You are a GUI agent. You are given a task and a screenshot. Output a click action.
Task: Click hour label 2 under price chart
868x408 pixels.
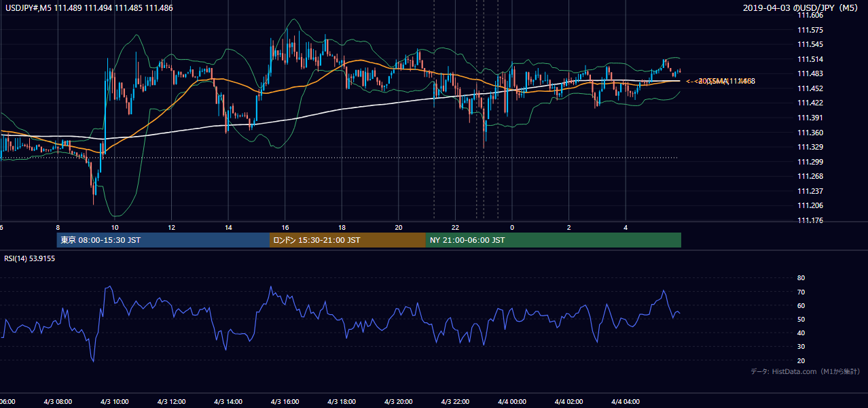tap(569, 227)
